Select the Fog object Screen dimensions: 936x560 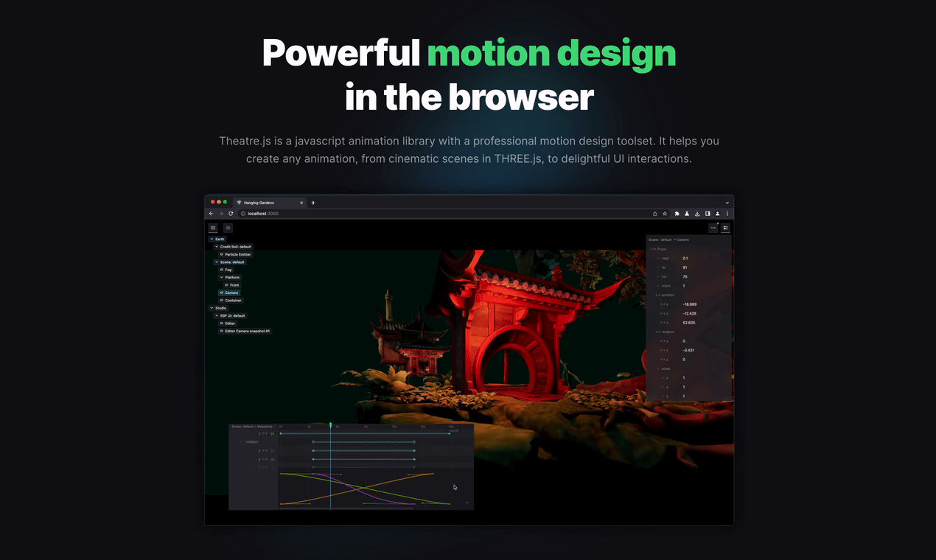pyautogui.click(x=226, y=270)
